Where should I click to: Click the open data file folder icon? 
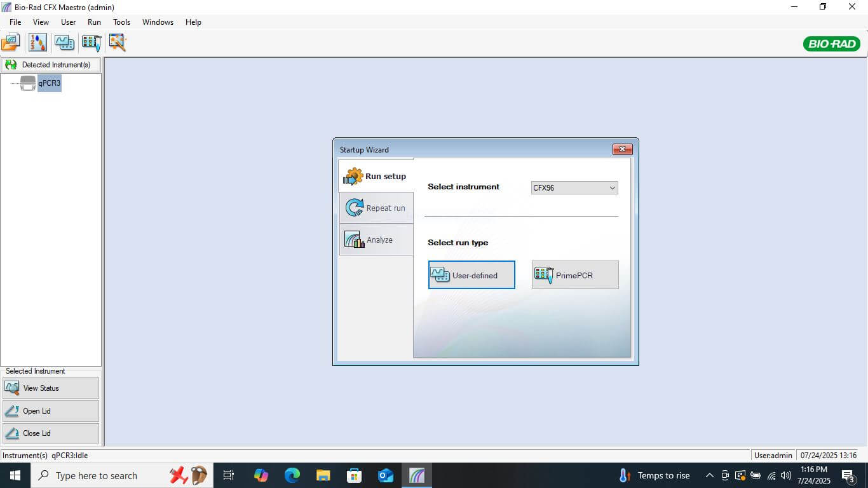[11, 43]
